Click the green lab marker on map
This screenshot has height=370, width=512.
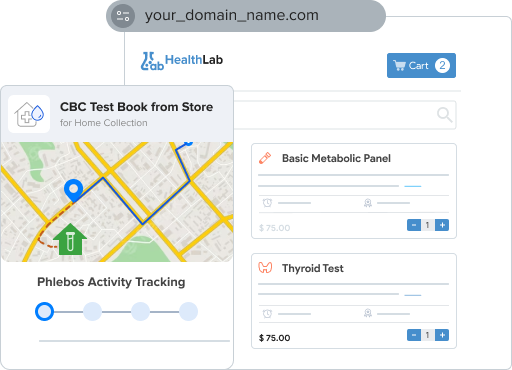[70, 240]
